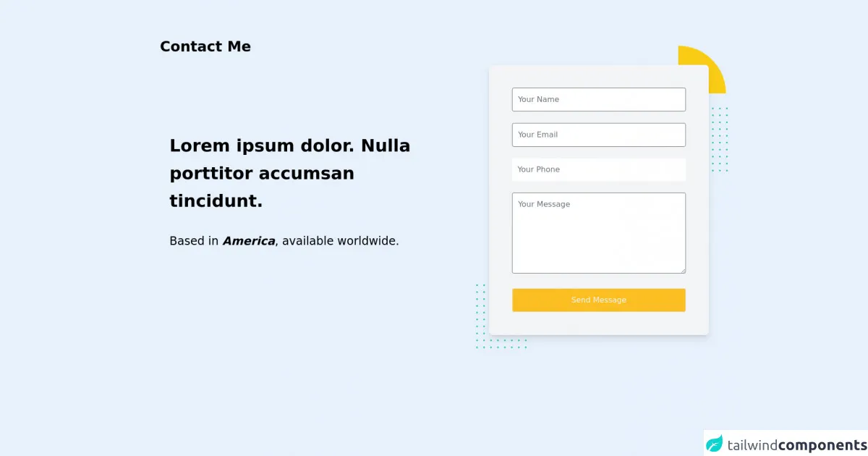Click the "available worldwide" text

[340, 241]
